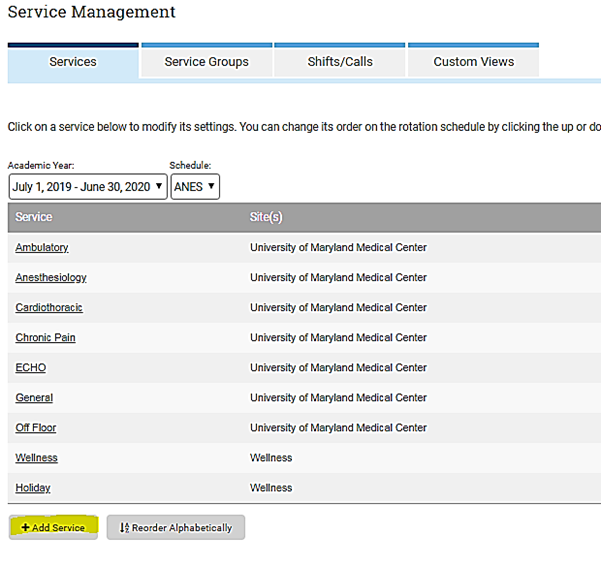The width and height of the screenshot is (601, 568).
Task: Click the site text in the Ambulatory row
Action: (x=338, y=248)
